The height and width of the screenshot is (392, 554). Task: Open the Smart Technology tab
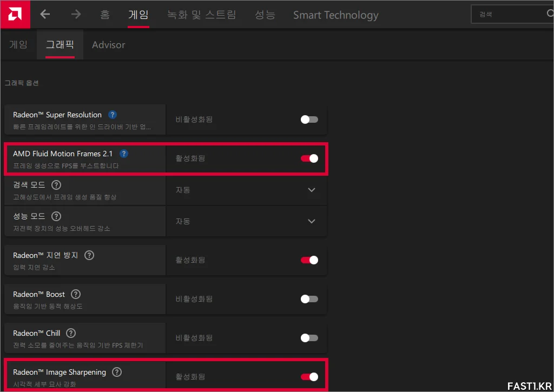(x=335, y=15)
